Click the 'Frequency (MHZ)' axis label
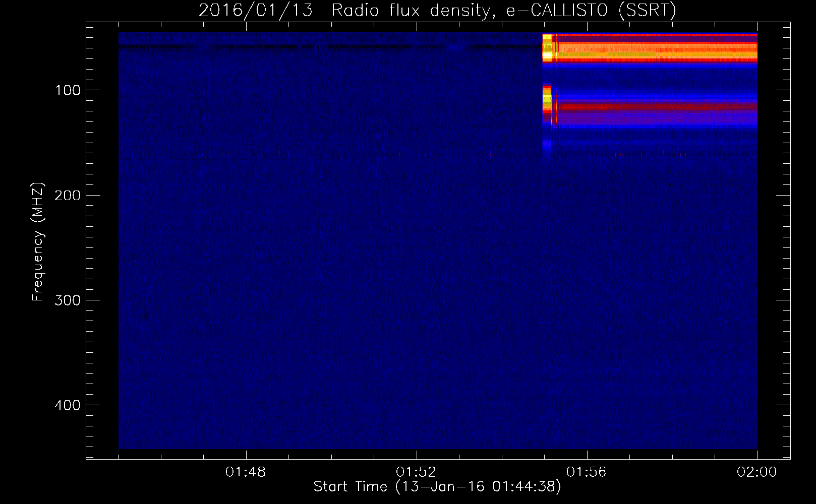Image resolution: width=816 pixels, height=504 pixels. coord(38,242)
